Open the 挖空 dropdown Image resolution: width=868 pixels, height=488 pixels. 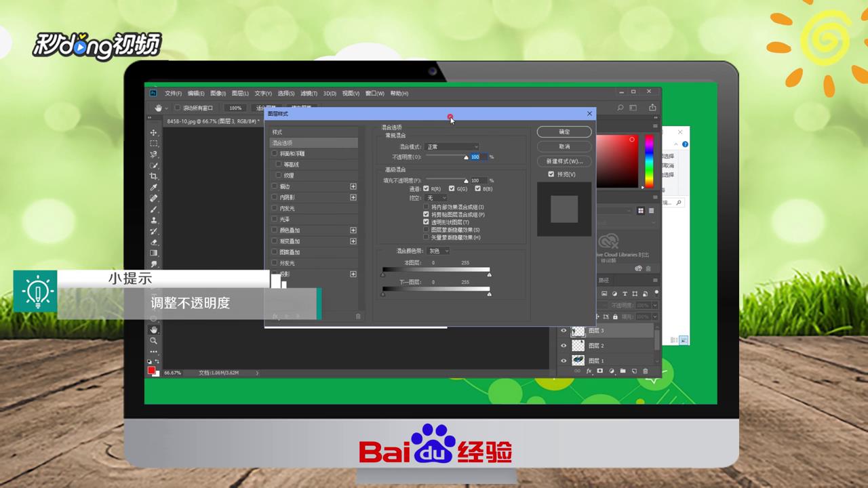click(x=436, y=197)
